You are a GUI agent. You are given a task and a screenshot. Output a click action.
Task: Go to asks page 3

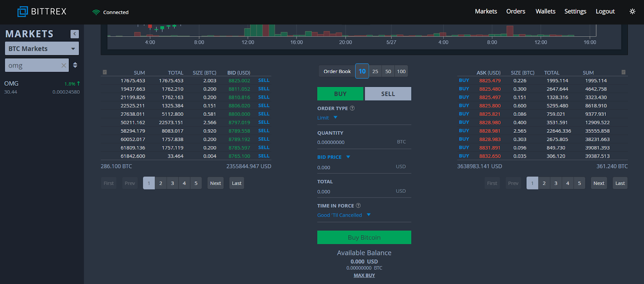click(556, 183)
